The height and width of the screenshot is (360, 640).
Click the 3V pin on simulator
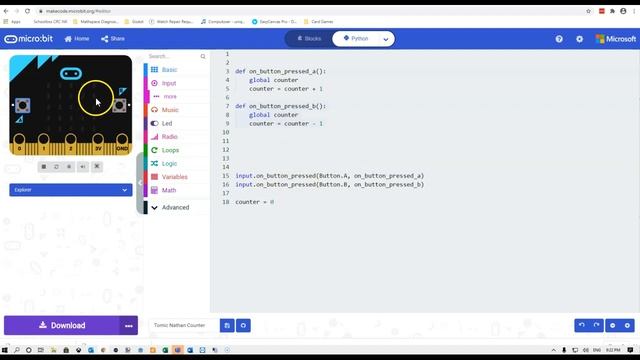coord(98,144)
